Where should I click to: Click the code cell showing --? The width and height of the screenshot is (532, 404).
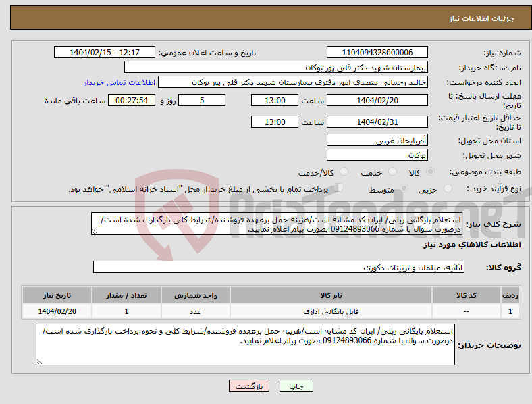click(467, 311)
